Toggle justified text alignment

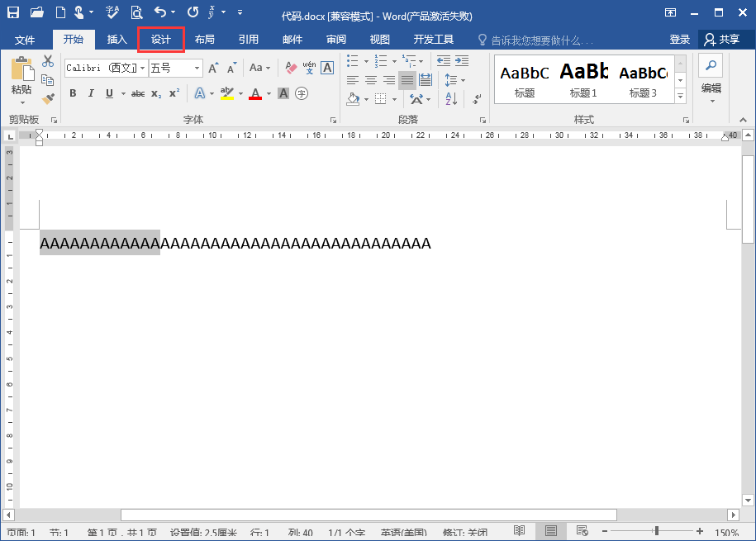pyautogui.click(x=407, y=80)
